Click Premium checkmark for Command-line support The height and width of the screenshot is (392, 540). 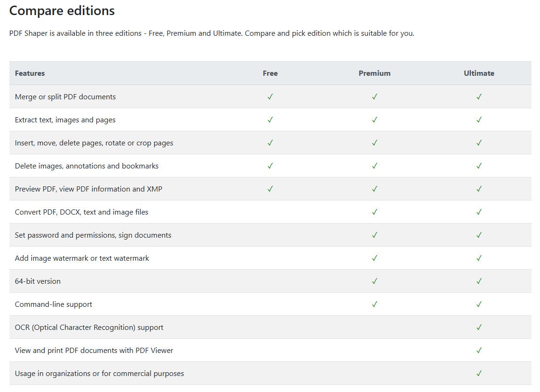click(374, 304)
